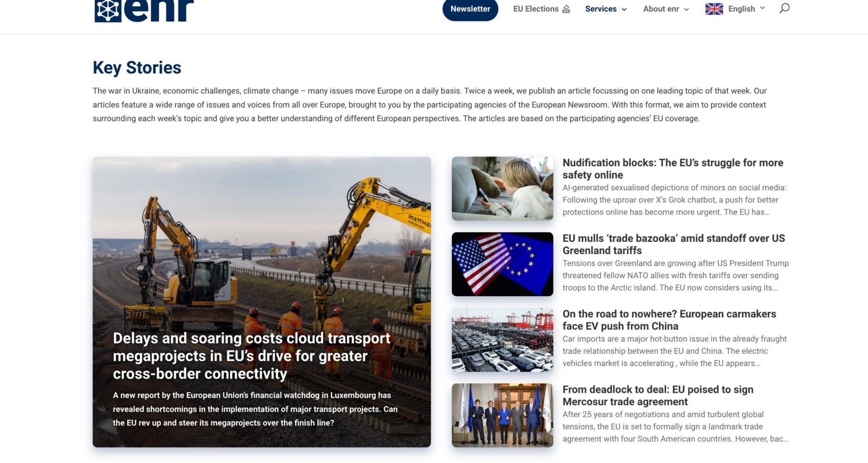
Task: Click the ballot box icon beside EU Elections
Action: 565,9
